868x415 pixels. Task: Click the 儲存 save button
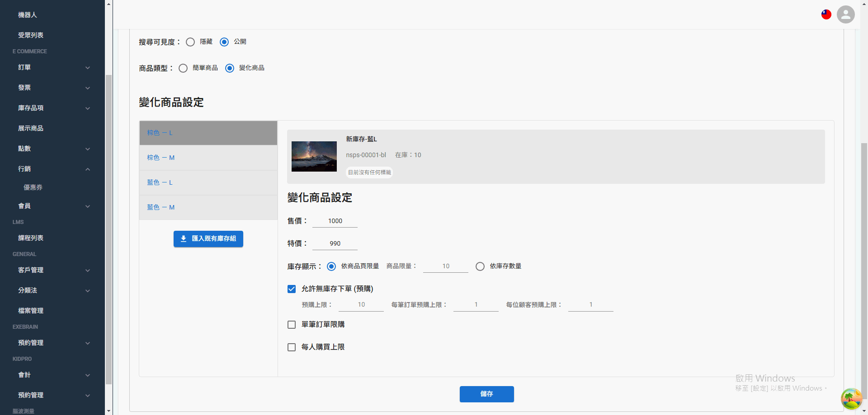[486, 394]
